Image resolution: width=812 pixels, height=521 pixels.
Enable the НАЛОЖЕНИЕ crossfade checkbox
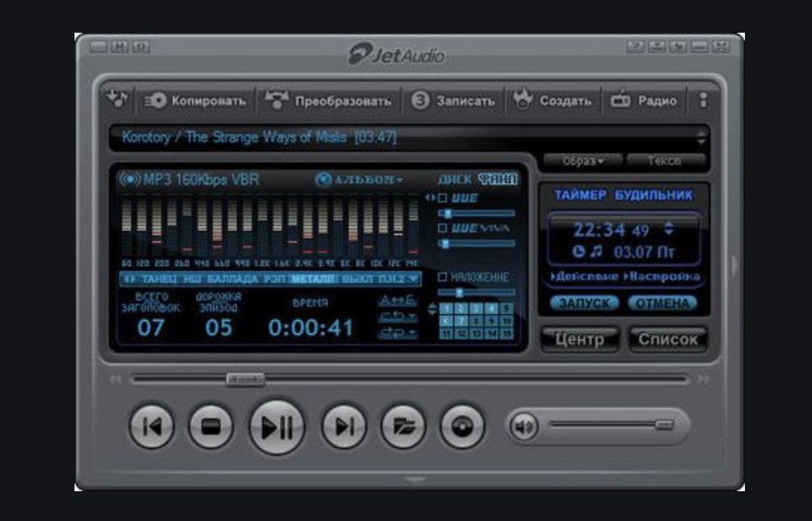443,277
